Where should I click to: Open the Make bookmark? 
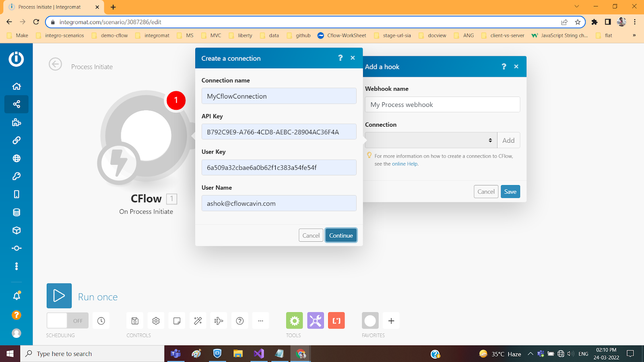[x=18, y=35]
